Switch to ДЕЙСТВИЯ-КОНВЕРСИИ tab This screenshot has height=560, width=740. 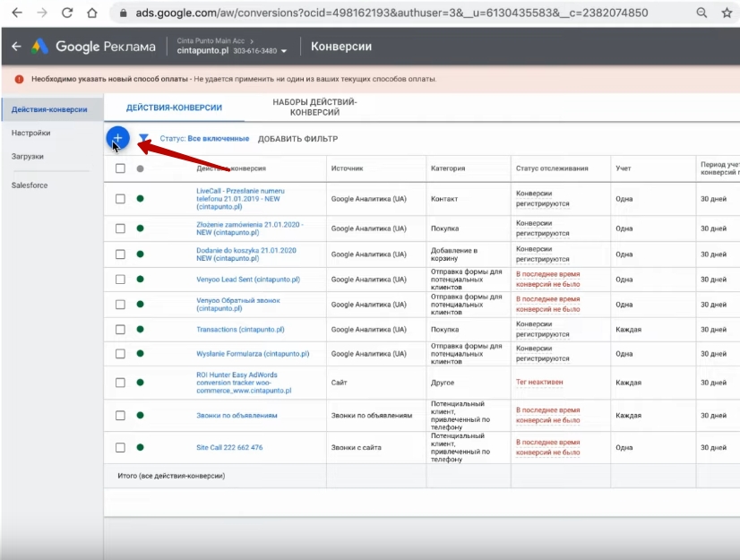click(x=174, y=108)
